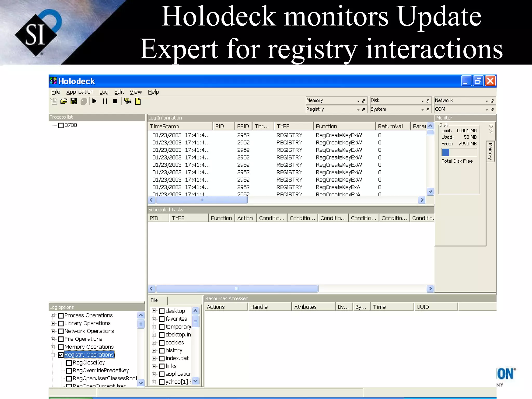Select the File tab above resource tree
Image resolution: width=532 pixels, height=399 pixels.
pos(157,300)
